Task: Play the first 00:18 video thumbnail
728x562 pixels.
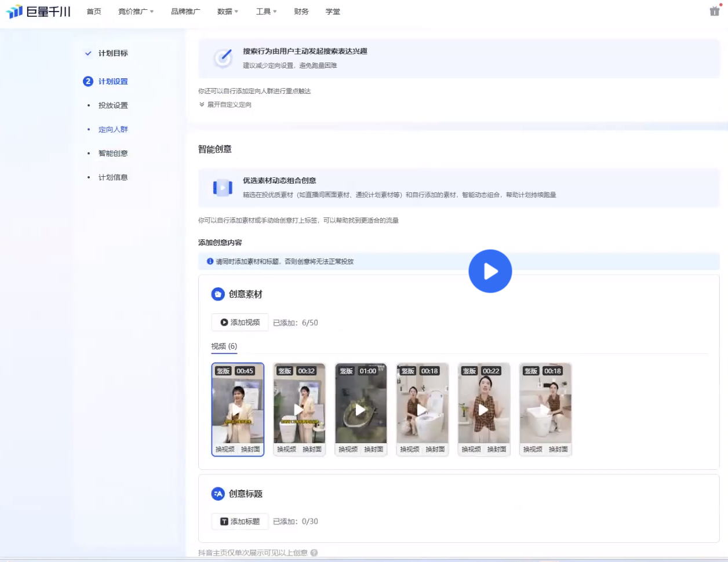Action: pyautogui.click(x=421, y=410)
